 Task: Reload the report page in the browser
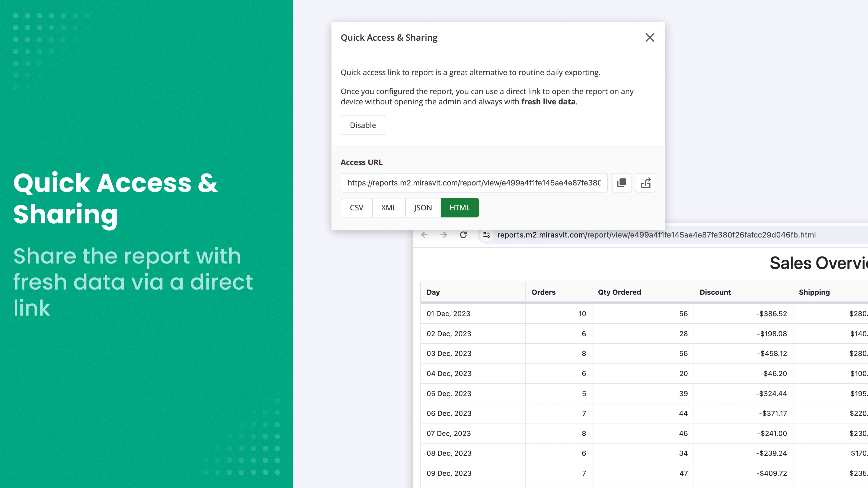[463, 235]
